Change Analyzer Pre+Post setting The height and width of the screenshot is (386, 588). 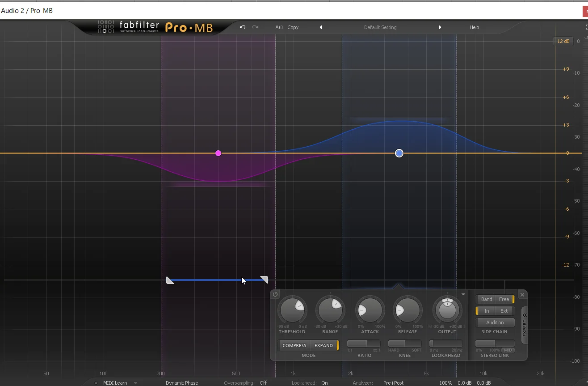coord(393,383)
